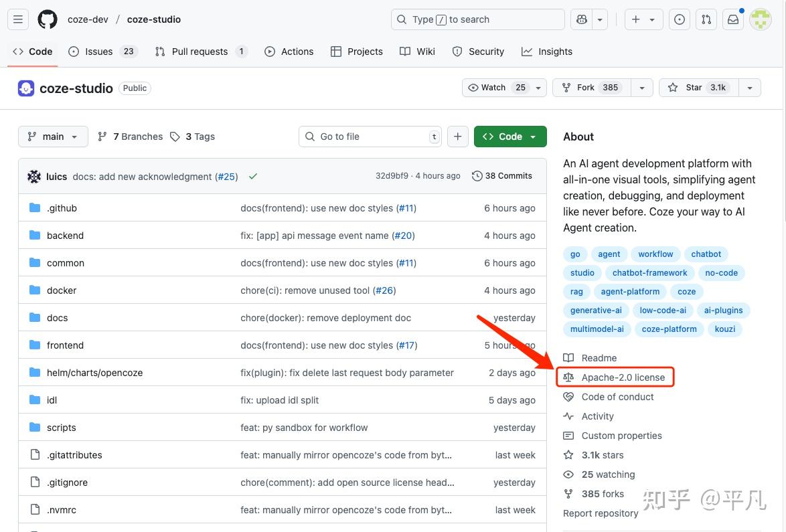Go to GitHub home via Octocat logo
This screenshot has width=786, height=532.
[48, 19]
